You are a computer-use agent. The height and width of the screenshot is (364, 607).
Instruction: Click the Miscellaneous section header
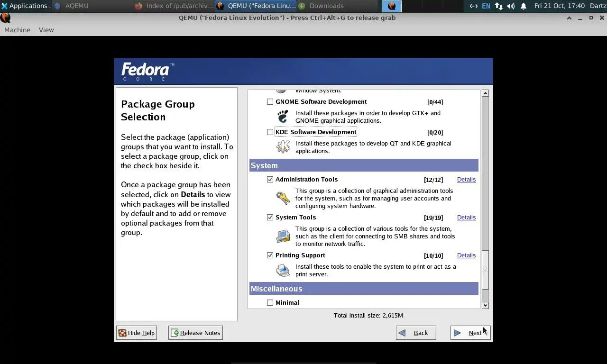pos(364,289)
